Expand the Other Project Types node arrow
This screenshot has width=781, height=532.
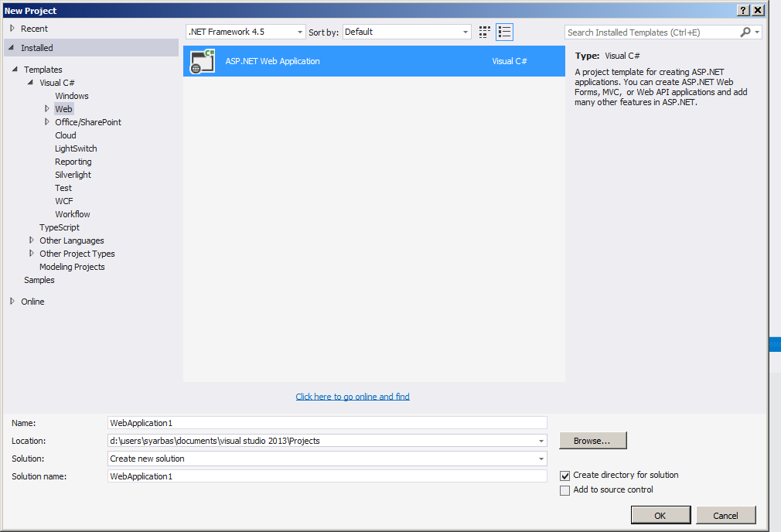click(32, 254)
